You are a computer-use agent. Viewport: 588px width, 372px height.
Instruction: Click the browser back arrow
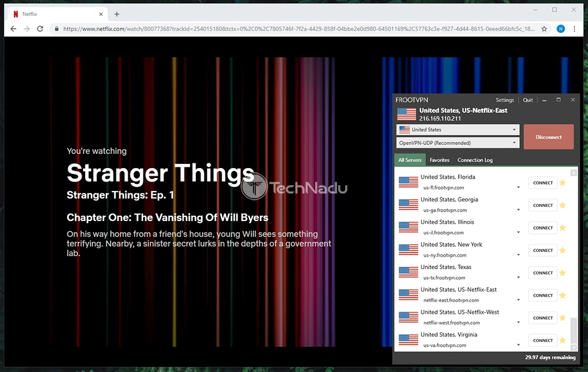(x=12, y=28)
